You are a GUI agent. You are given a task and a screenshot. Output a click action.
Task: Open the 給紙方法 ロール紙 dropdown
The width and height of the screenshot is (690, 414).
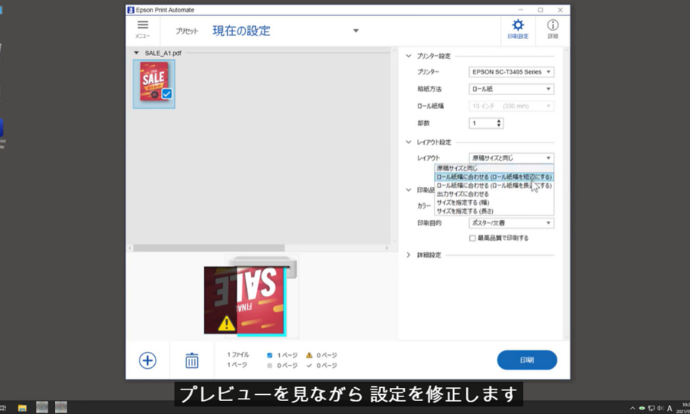coord(511,89)
